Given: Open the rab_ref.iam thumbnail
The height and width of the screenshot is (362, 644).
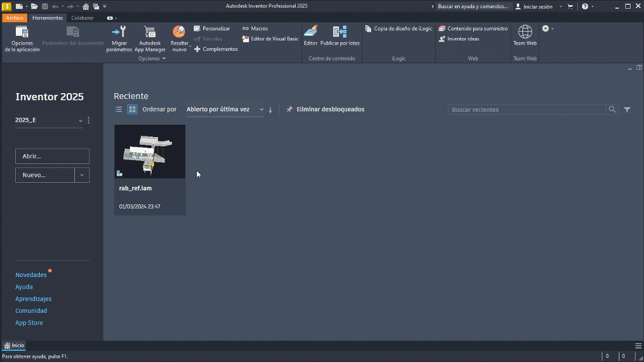Looking at the screenshot, I should click(150, 152).
